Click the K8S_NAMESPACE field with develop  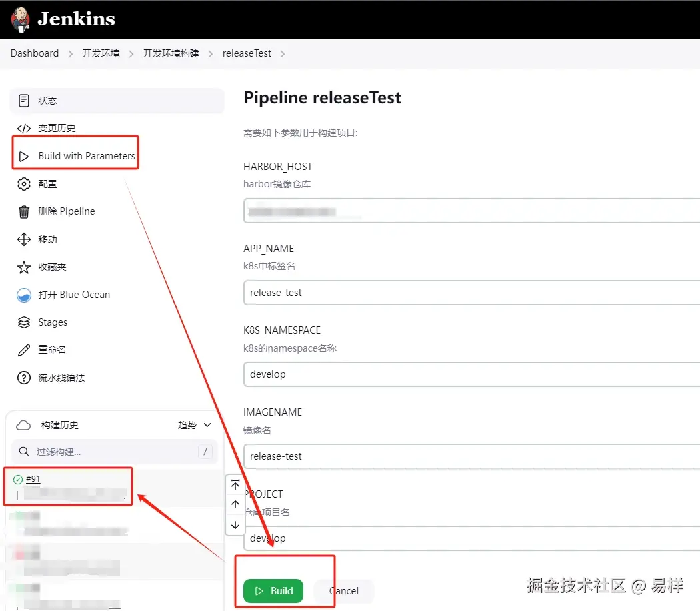[471, 374]
